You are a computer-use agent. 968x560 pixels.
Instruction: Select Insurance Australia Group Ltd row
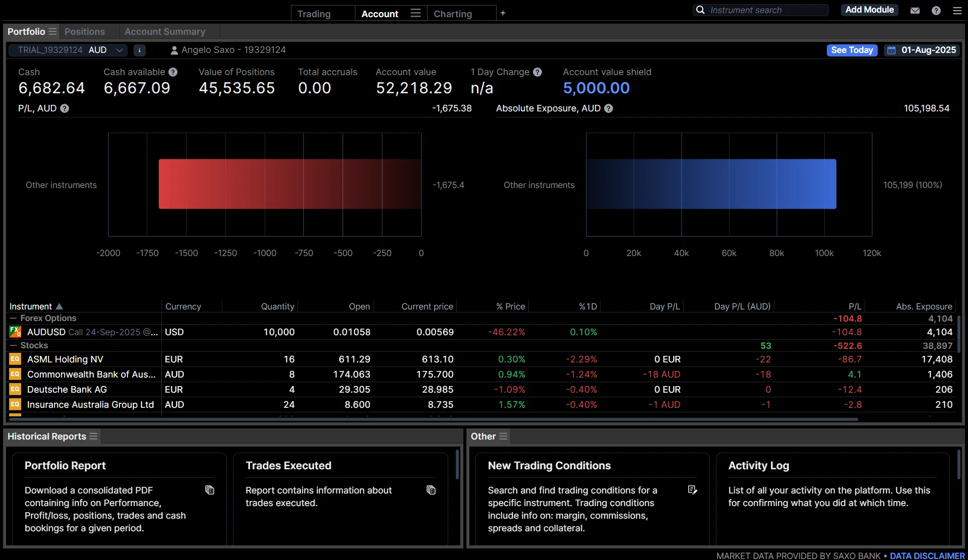[90, 405]
